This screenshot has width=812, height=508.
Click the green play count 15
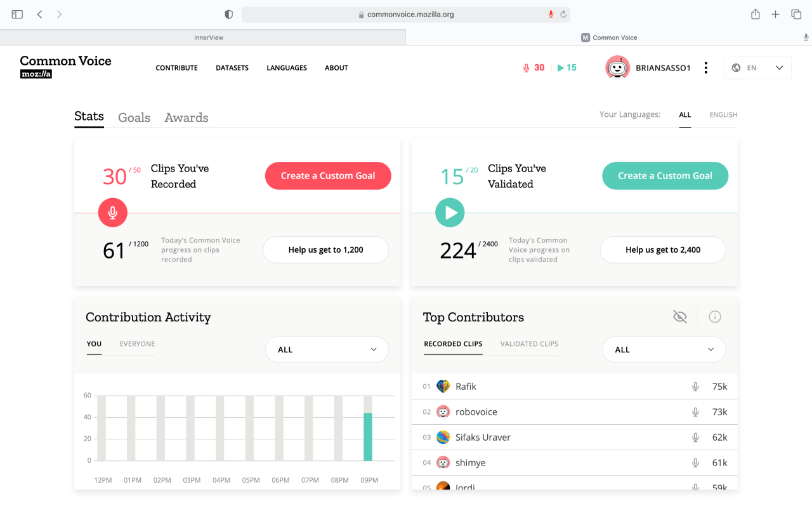pos(567,68)
